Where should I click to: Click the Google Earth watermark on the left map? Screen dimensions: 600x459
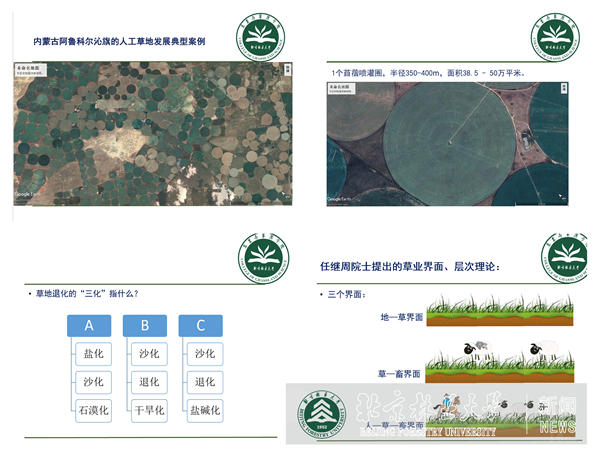pyautogui.click(x=28, y=193)
